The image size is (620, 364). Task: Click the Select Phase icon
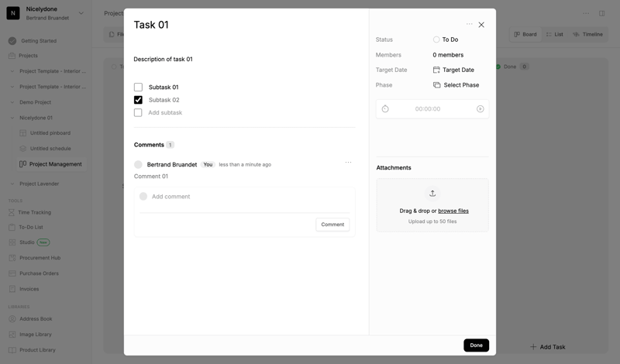436,85
